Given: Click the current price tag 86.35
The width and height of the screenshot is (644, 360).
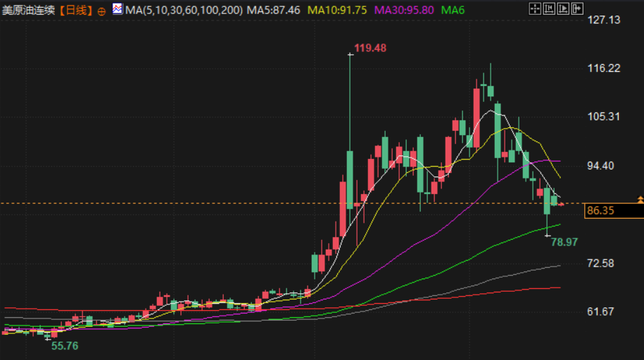Looking at the screenshot, I should point(614,211).
